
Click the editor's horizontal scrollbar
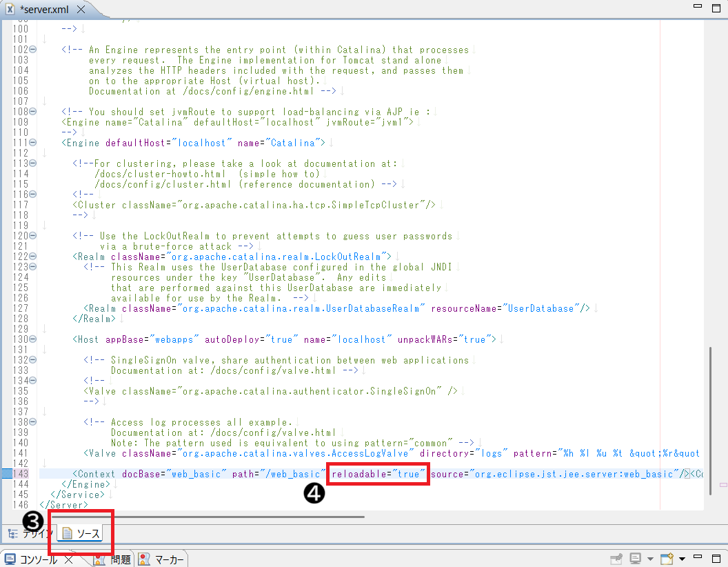[207, 515]
